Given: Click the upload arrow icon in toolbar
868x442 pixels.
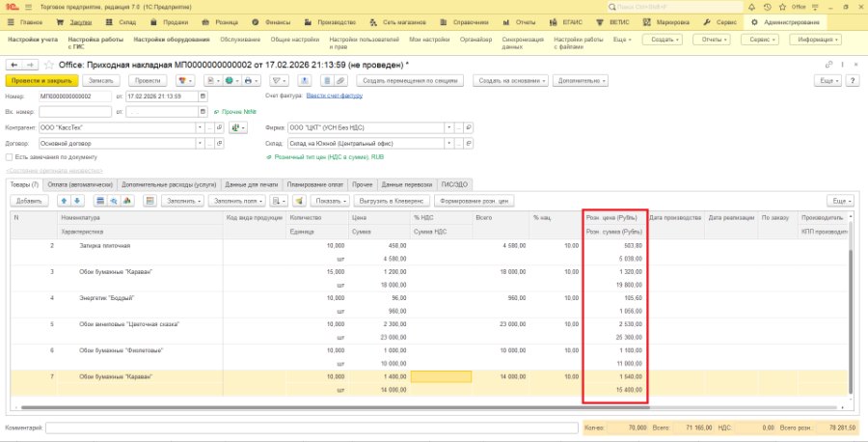Looking at the screenshot, I should coord(305,81).
